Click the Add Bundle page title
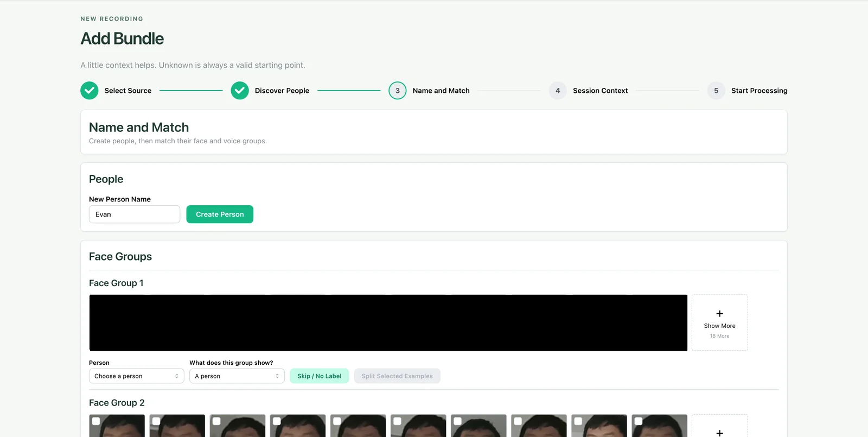This screenshot has width=868, height=437. tap(122, 39)
